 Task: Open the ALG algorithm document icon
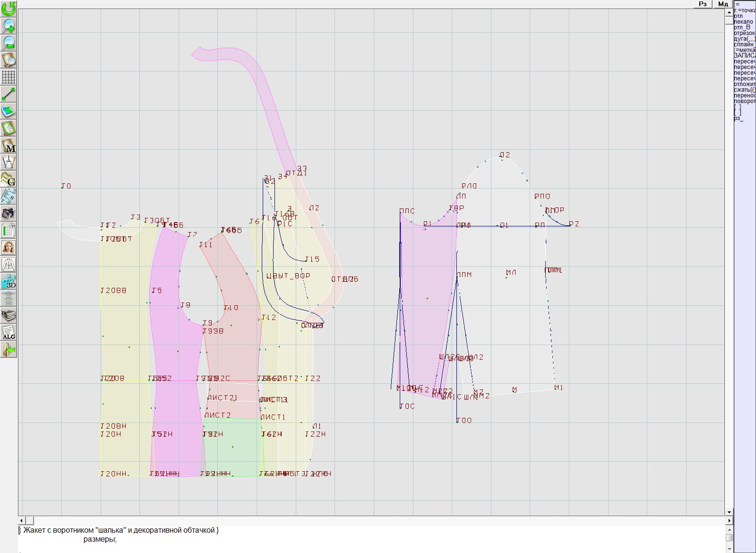[9, 333]
